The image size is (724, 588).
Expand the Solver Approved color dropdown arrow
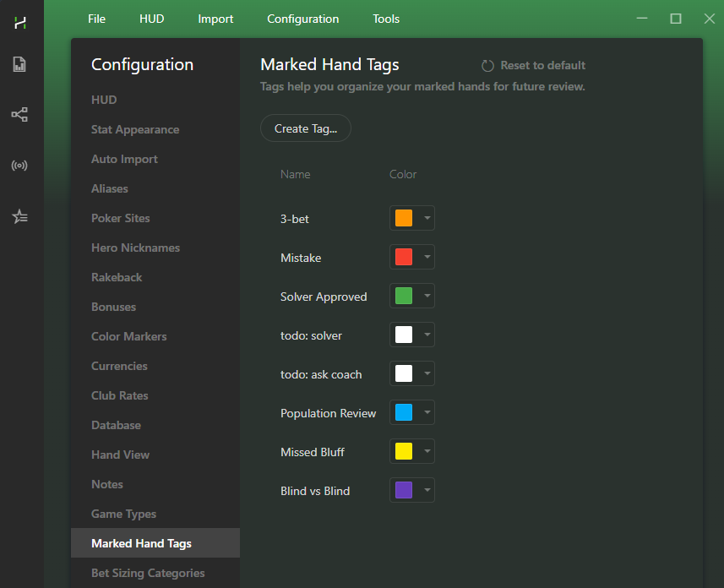tap(427, 296)
